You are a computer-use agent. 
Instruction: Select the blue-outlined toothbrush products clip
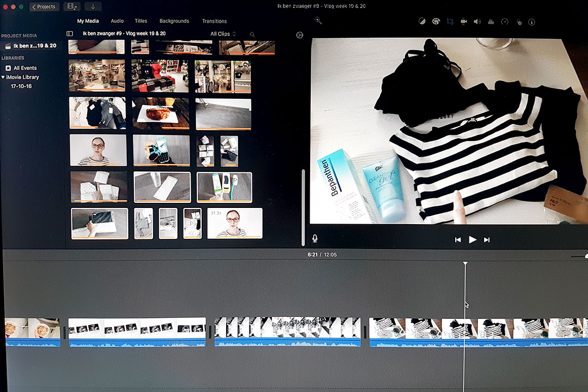click(224, 187)
